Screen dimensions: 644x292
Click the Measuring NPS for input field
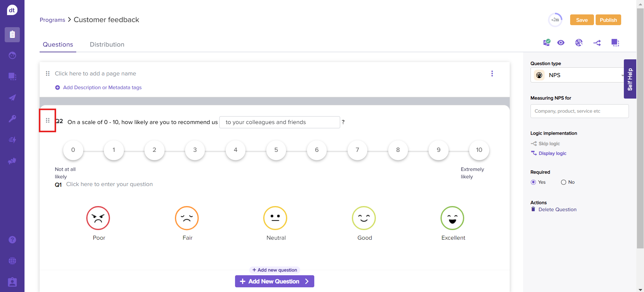(x=579, y=111)
